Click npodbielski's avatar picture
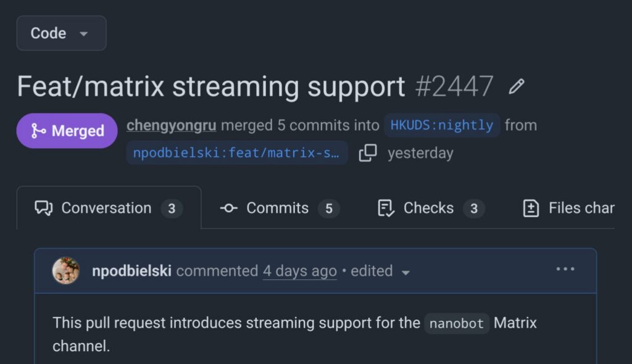The image size is (632, 364). click(66, 271)
